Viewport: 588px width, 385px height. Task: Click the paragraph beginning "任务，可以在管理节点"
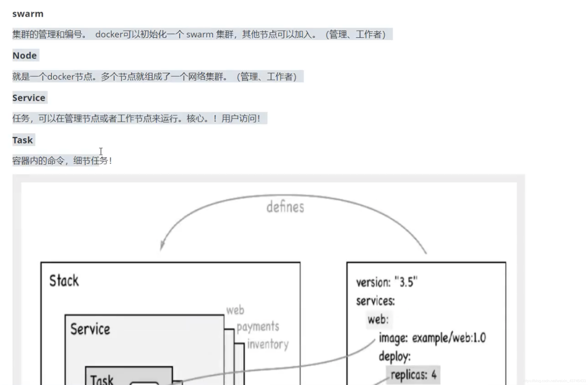(136, 118)
